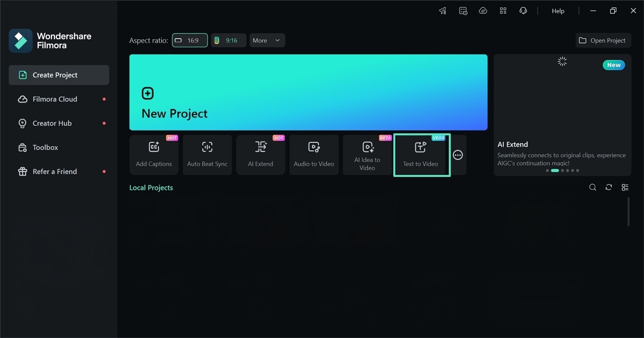This screenshot has height=338, width=644.
Task: Show more tools via ellipsis icon
Action: point(458,155)
